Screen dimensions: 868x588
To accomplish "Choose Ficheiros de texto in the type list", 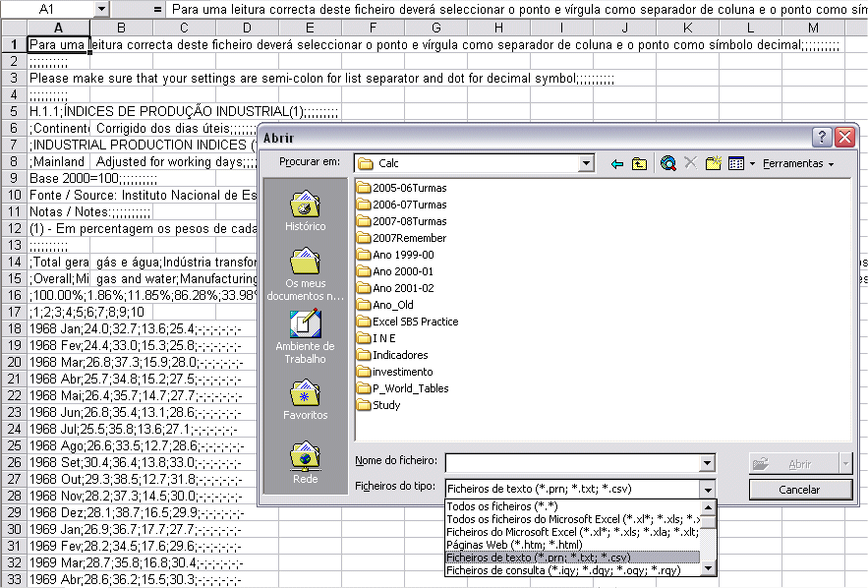I will tap(572, 557).
